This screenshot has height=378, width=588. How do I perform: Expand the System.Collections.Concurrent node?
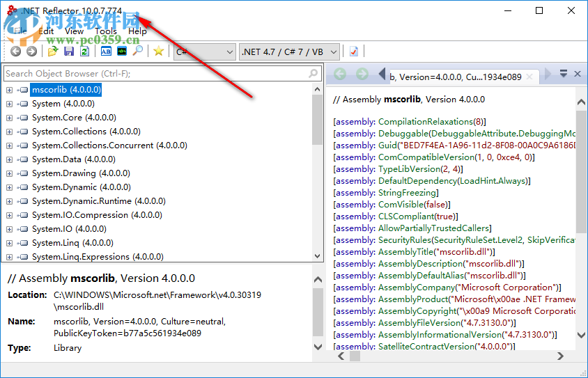[x=9, y=145]
